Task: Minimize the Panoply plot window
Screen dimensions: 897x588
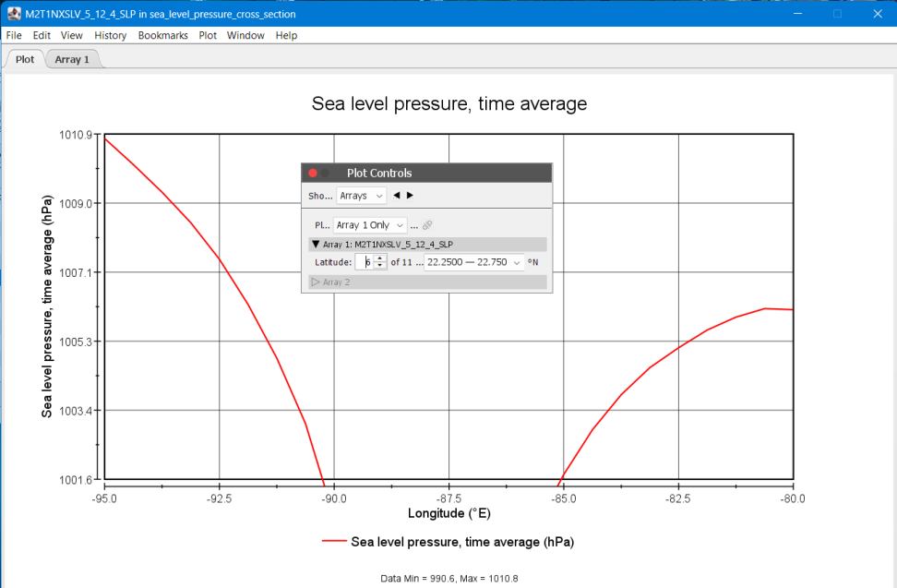Action: pyautogui.click(x=798, y=14)
